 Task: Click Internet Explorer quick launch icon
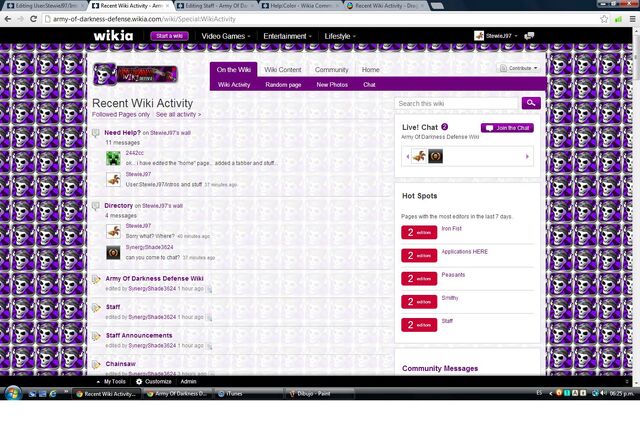click(x=53, y=394)
